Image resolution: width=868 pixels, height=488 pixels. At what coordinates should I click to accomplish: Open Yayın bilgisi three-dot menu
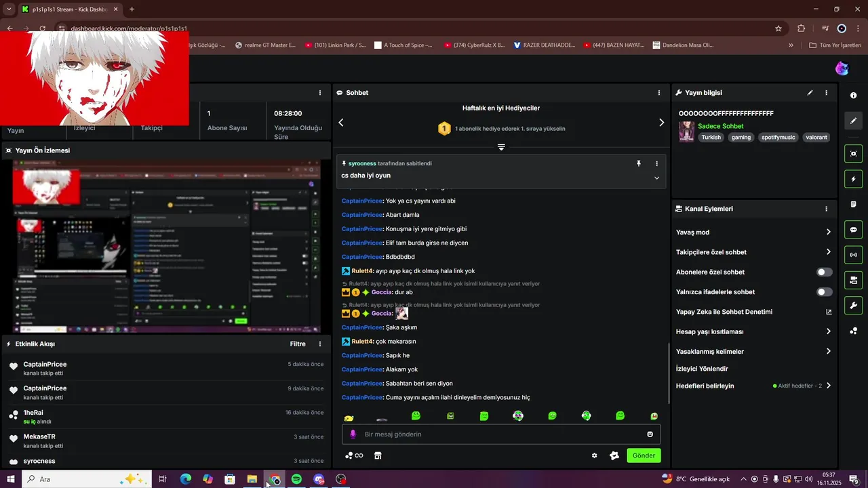826,93
